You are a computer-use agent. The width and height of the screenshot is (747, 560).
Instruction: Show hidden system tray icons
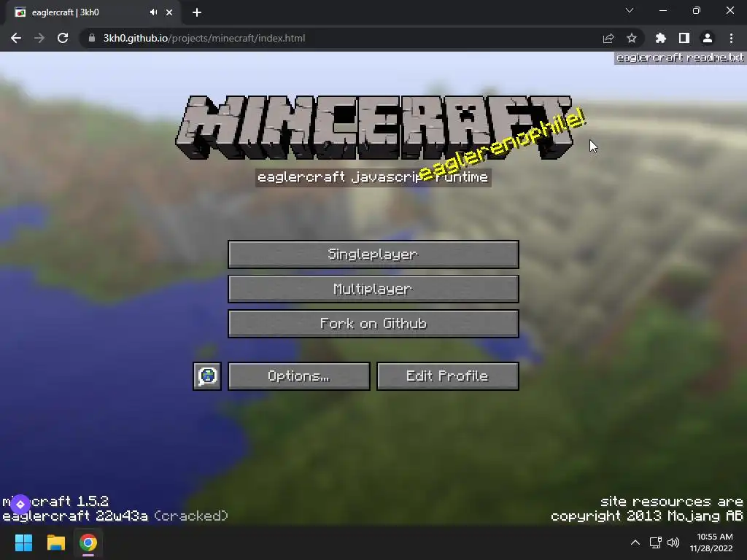635,542
